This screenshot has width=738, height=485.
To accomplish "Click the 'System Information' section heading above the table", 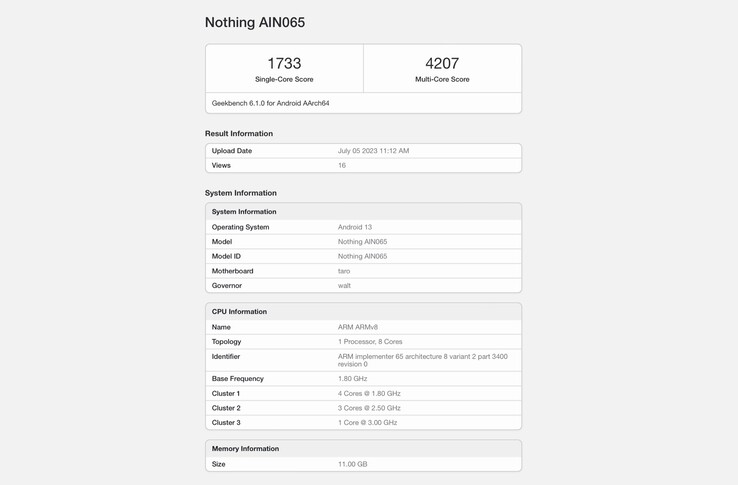I will pos(241,193).
